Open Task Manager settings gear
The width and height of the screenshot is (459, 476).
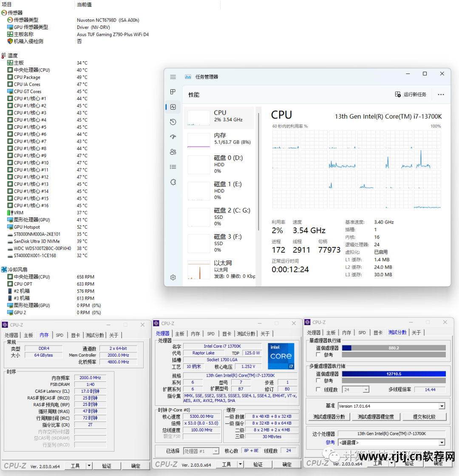point(173,277)
